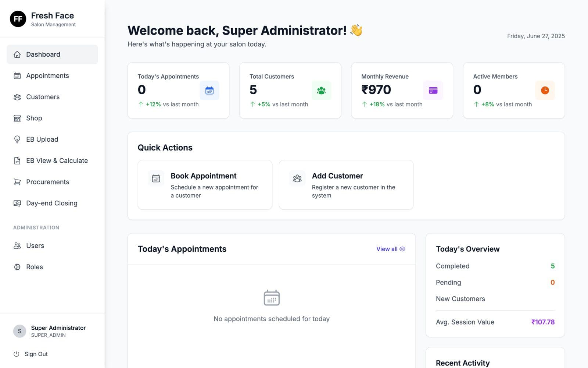
Task: Click the orange clock icon in Active Members card
Action: 545,91
